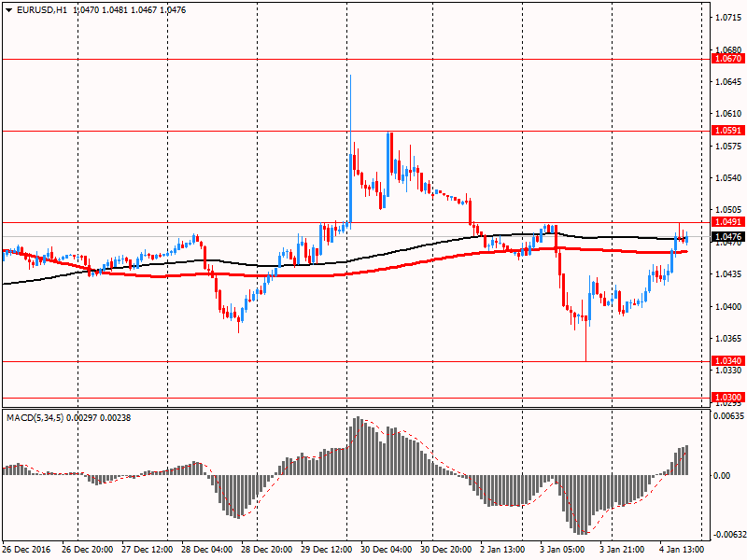The width and height of the screenshot is (747, 560).
Task: Click the 1.0400 price scale value
Action: point(729,307)
